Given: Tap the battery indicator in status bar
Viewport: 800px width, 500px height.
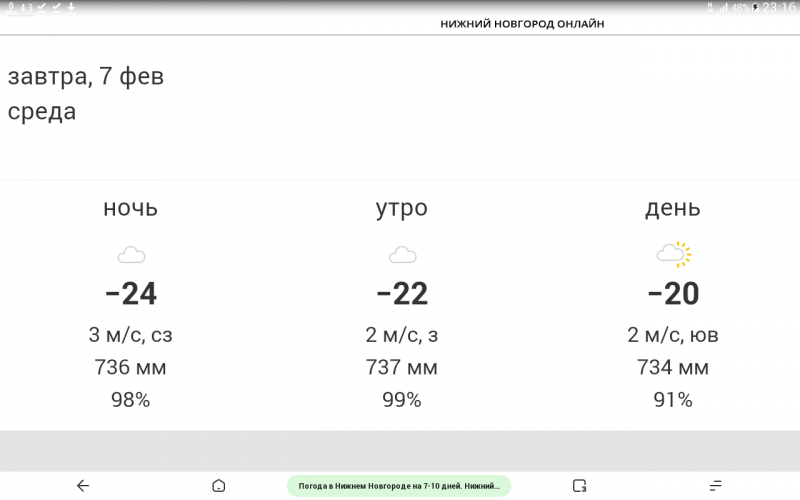Looking at the screenshot, I should tap(756, 8).
